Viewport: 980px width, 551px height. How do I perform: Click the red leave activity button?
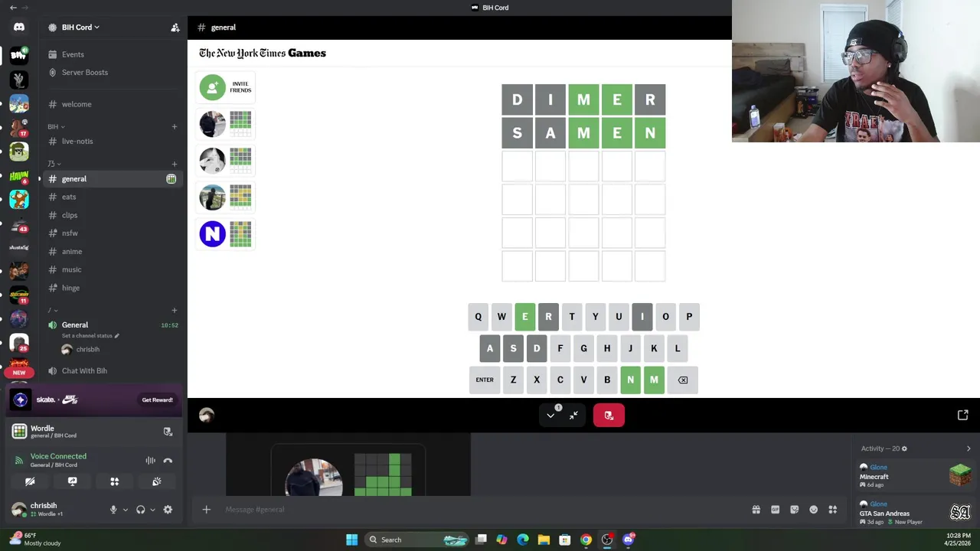[x=609, y=416]
